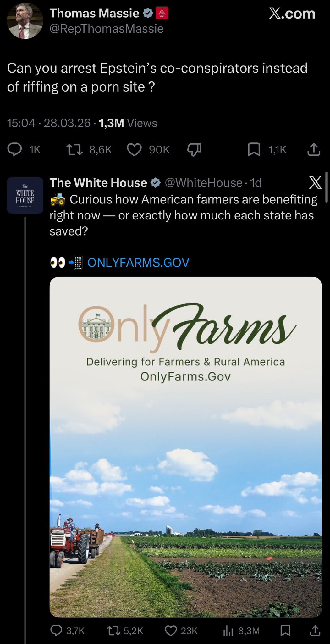The height and width of the screenshot is (644, 330).
Task: Bookmark The White House post
Action: pyautogui.click(x=285, y=630)
